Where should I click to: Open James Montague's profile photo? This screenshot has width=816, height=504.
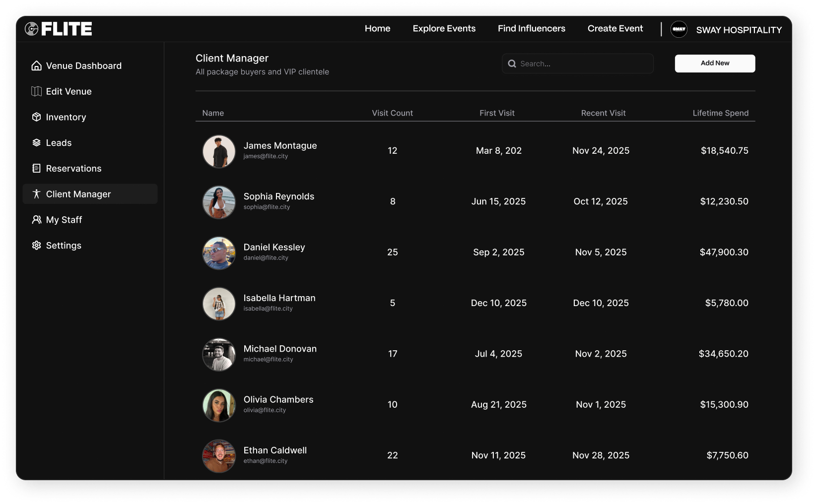pos(219,151)
